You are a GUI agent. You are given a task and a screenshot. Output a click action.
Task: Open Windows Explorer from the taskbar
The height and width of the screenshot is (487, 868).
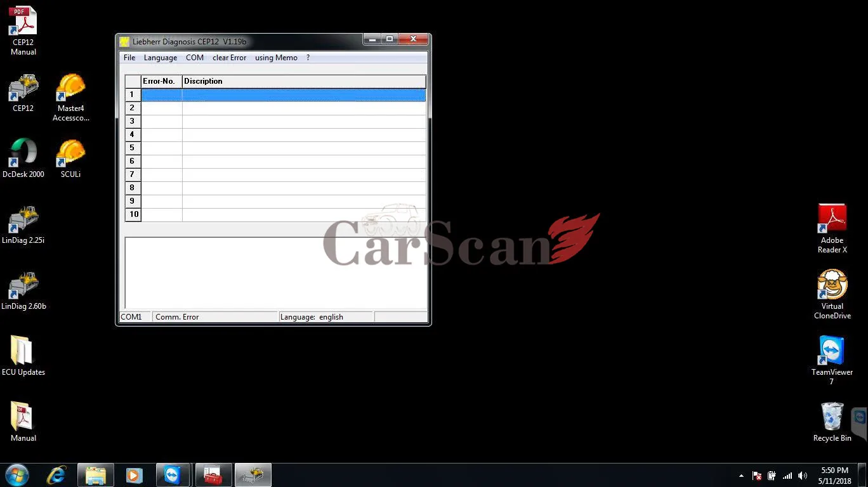pyautogui.click(x=96, y=475)
